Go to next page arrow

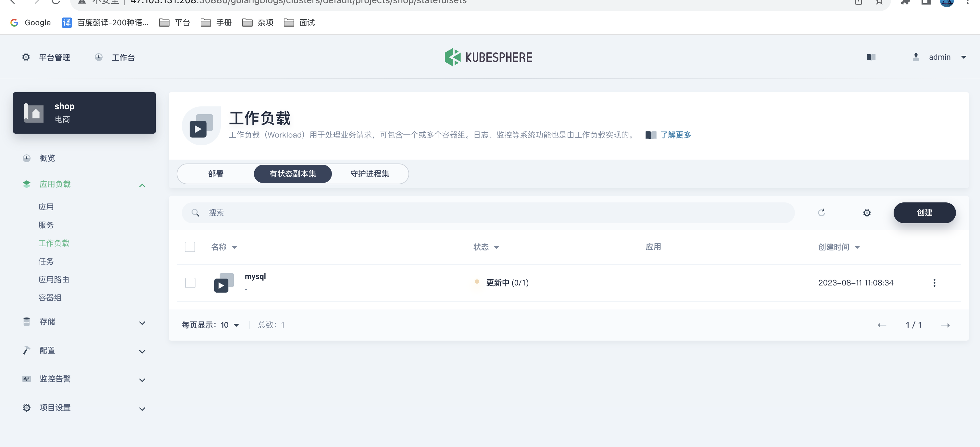click(946, 325)
